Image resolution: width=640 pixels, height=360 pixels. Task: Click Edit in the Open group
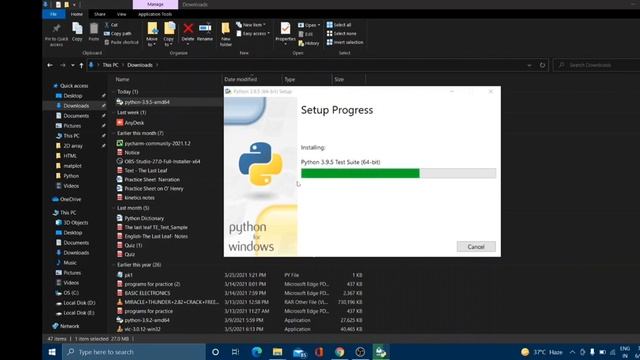click(306, 34)
